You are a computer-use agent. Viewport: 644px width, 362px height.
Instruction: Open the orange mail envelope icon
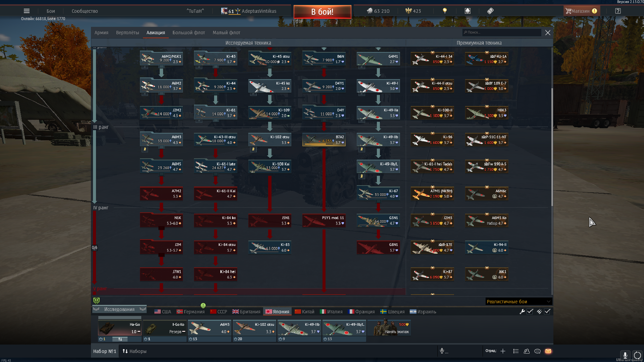coord(548,351)
